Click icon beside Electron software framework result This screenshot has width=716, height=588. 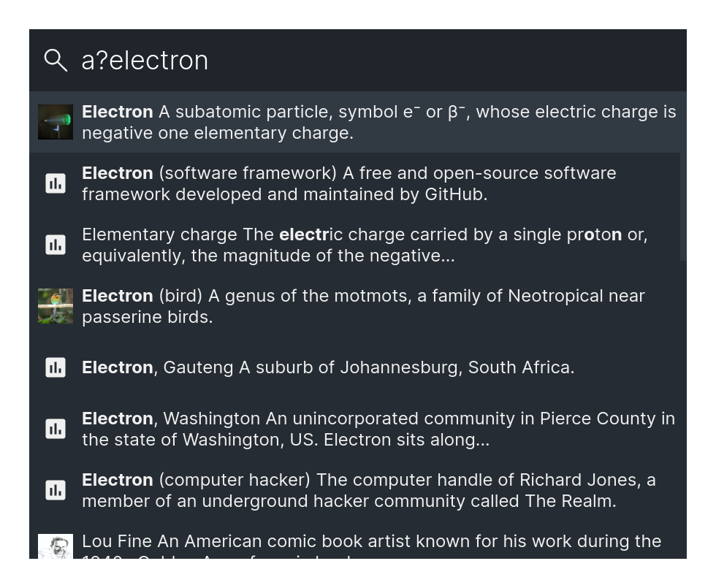click(x=56, y=183)
